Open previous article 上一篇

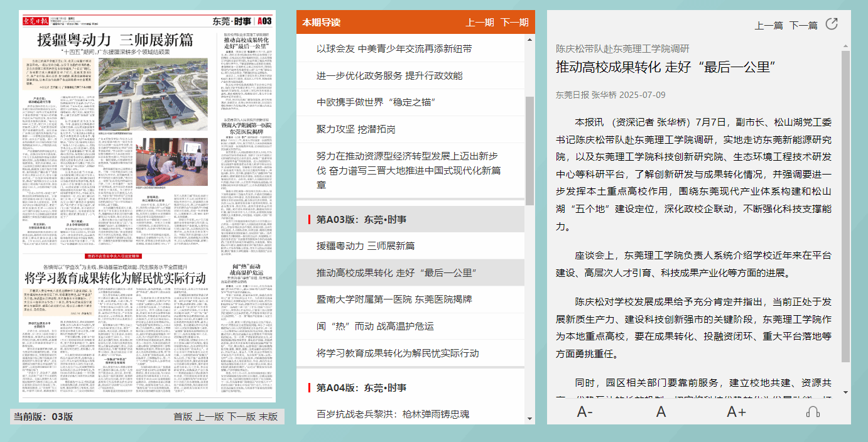click(x=769, y=25)
